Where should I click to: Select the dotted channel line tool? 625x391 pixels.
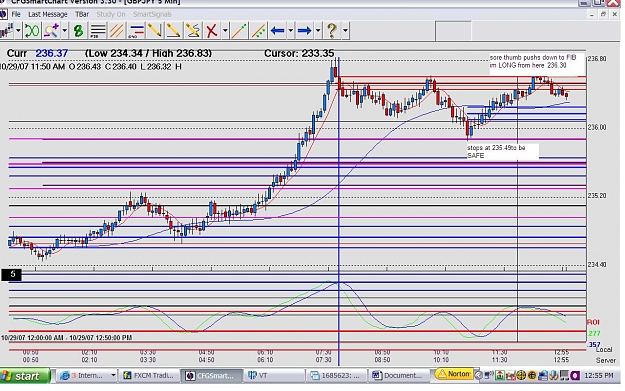258,31
